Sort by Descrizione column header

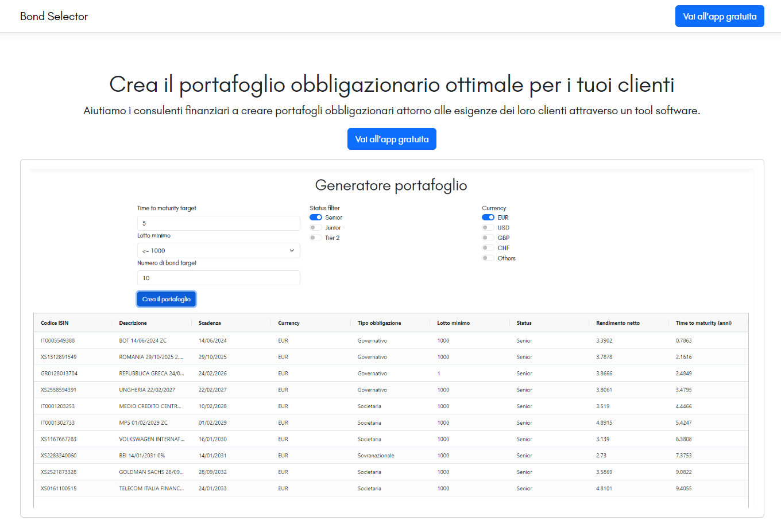point(133,323)
